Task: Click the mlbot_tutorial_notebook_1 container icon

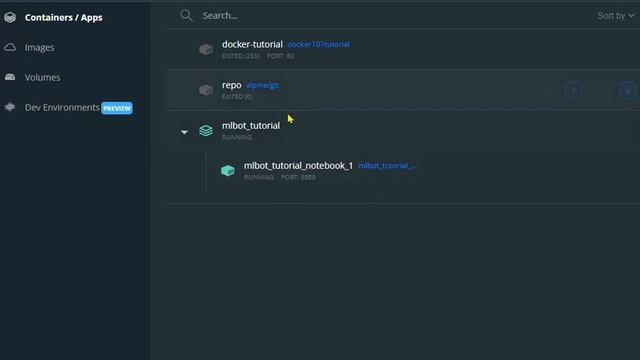Action: [x=228, y=170]
